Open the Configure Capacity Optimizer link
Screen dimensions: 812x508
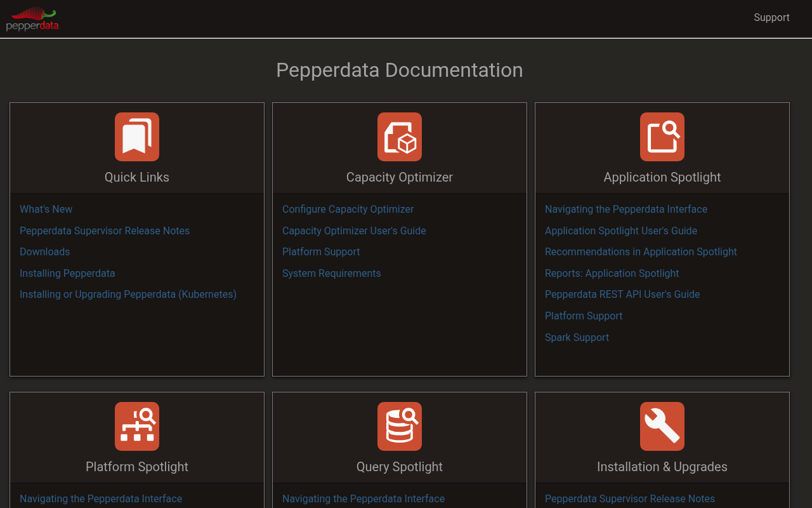click(x=348, y=209)
